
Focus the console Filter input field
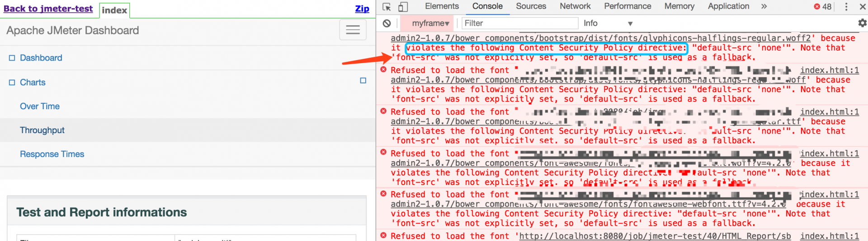[520, 23]
